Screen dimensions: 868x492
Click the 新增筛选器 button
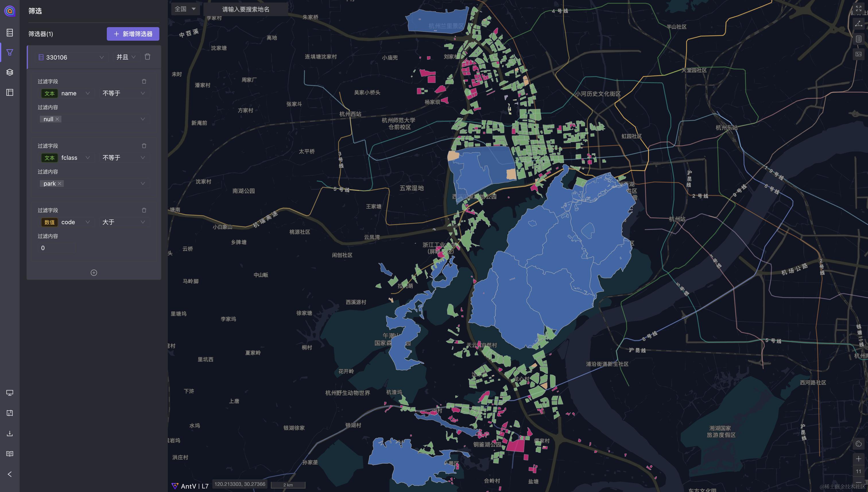[133, 34]
